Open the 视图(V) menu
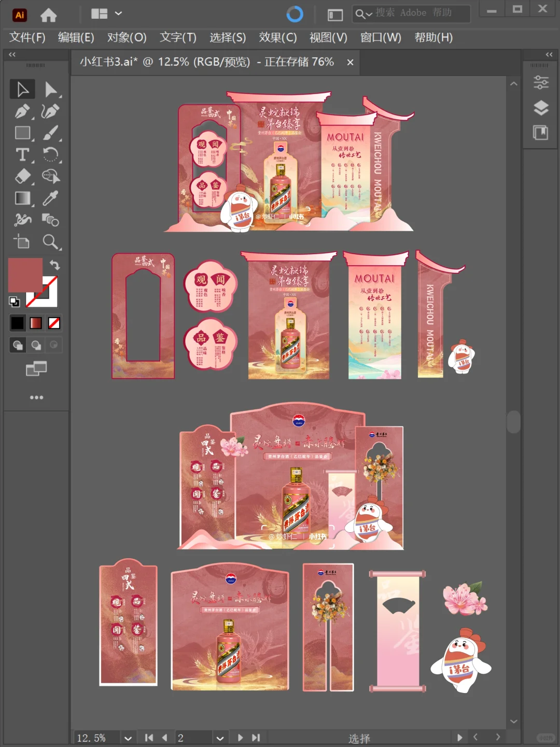This screenshot has width=560, height=747. pyautogui.click(x=328, y=37)
